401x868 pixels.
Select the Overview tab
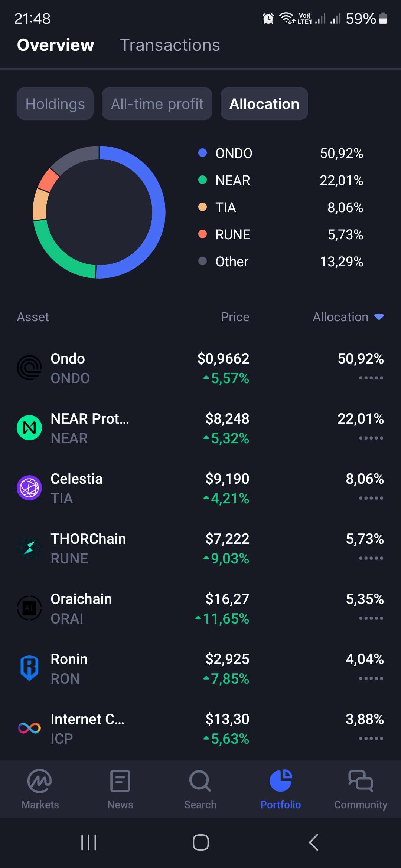click(56, 45)
